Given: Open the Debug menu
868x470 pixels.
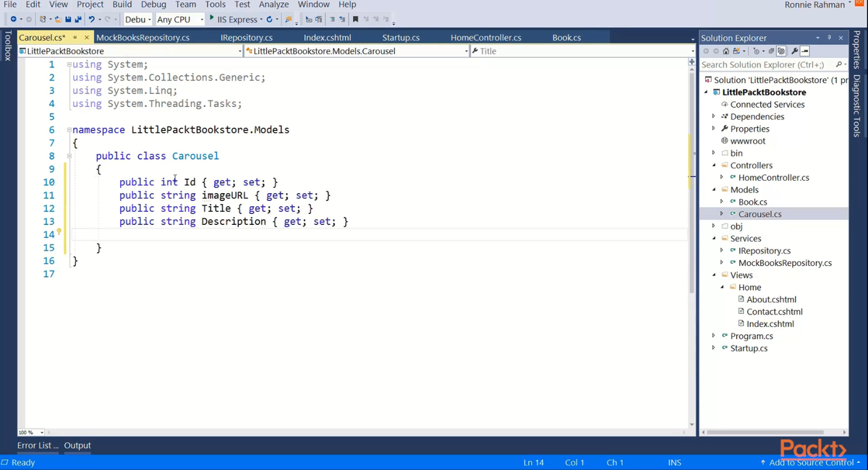Looking at the screenshot, I should 153,4.
